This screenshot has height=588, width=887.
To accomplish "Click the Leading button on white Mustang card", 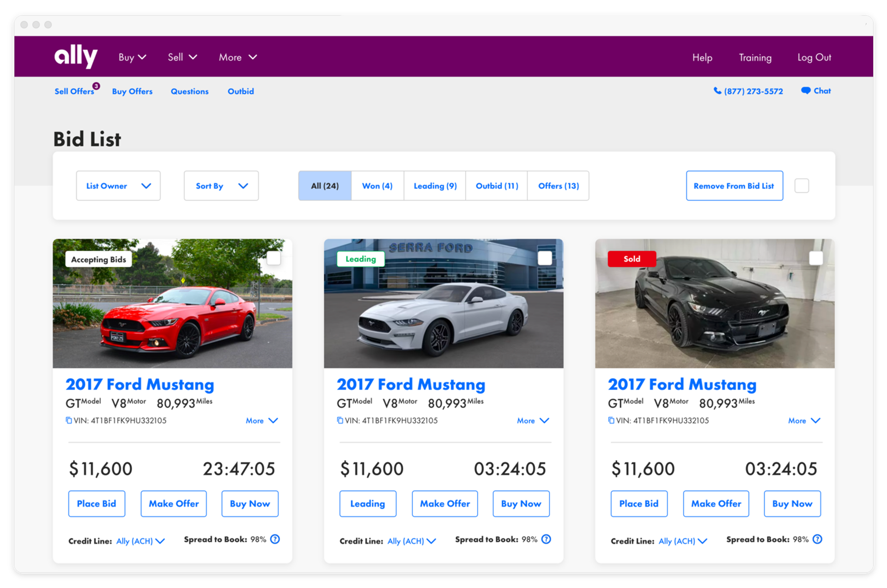I will tap(368, 503).
